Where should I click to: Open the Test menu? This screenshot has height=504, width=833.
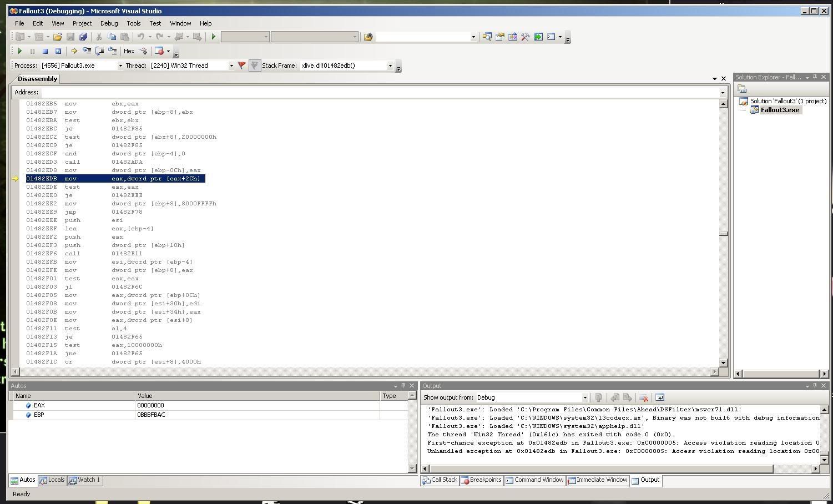point(155,23)
